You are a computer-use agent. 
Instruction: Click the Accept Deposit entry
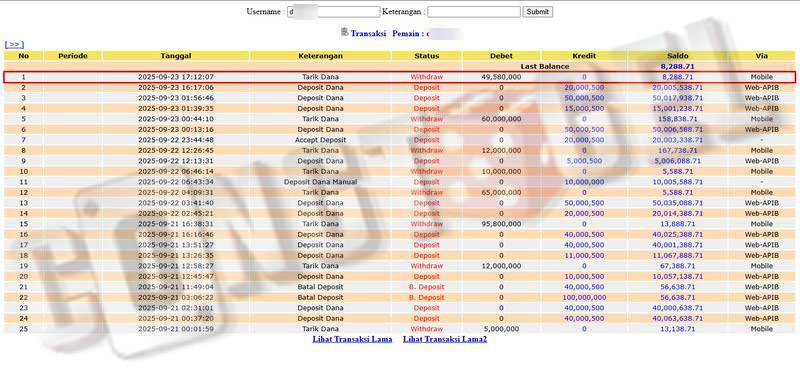pyautogui.click(x=320, y=140)
